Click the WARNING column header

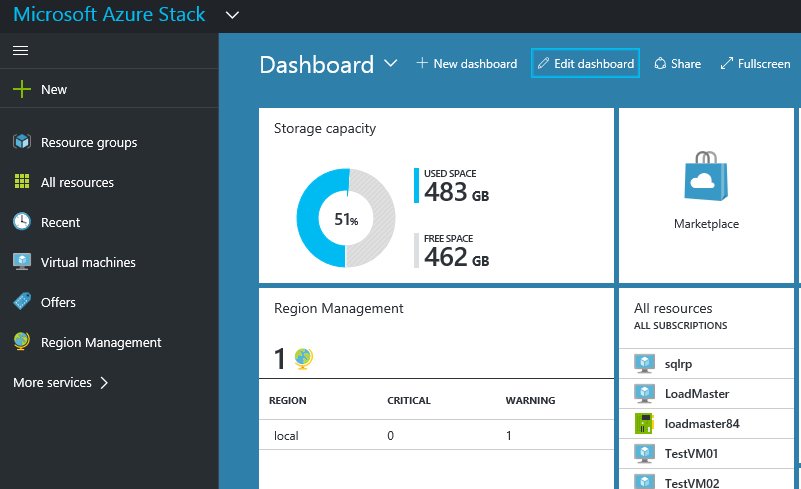click(x=530, y=401)
